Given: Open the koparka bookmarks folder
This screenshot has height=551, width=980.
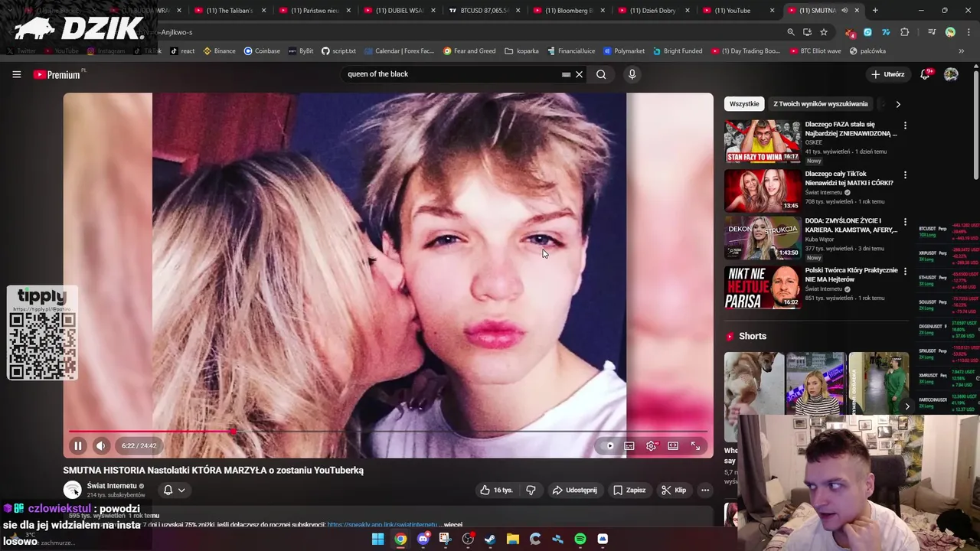Looking at the screenshot, I should (x=521, y=51).
